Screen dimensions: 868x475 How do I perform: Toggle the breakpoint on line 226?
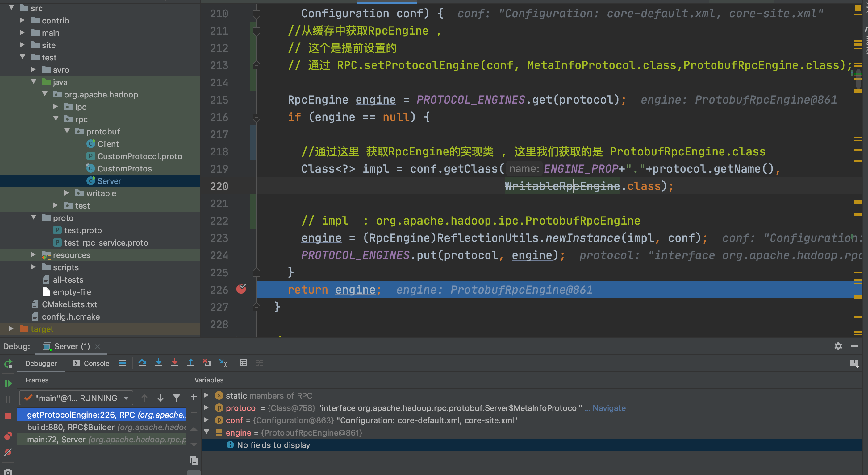(241, 289)
